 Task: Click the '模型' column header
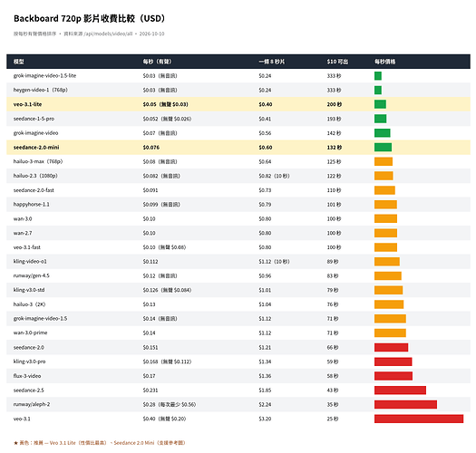click(x=18, y=62)
